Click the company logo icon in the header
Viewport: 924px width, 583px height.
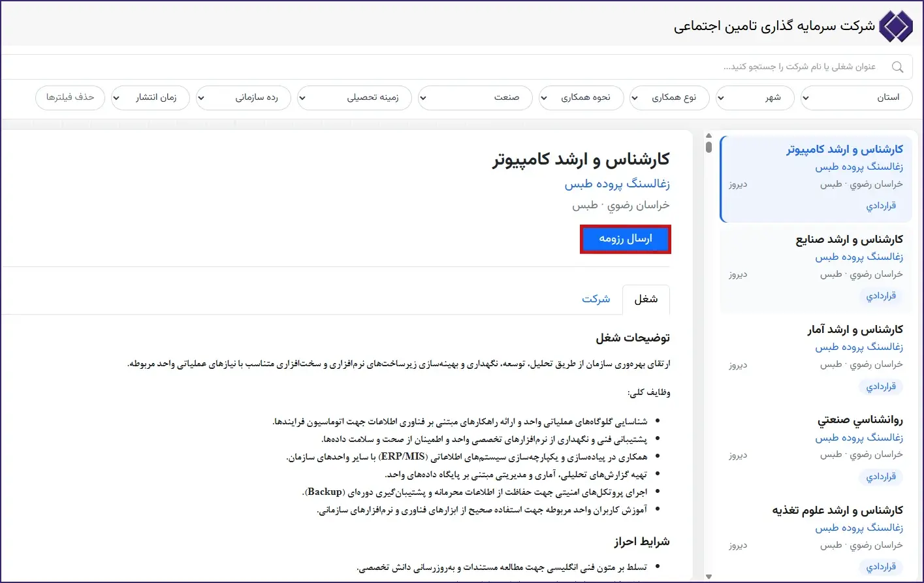[896, 26]
